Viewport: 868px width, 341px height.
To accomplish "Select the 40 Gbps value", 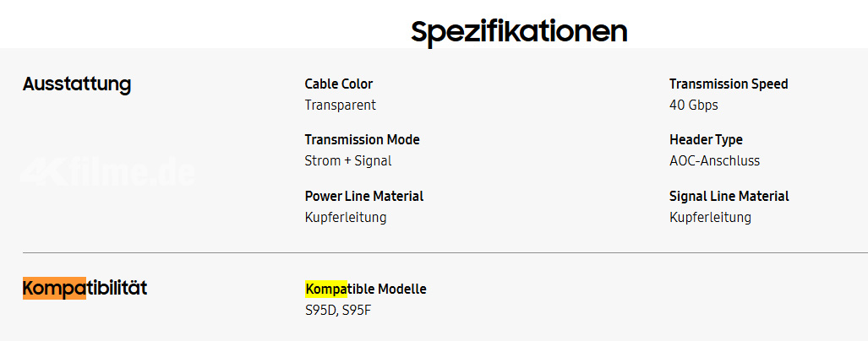I will [x=693, y=105].
